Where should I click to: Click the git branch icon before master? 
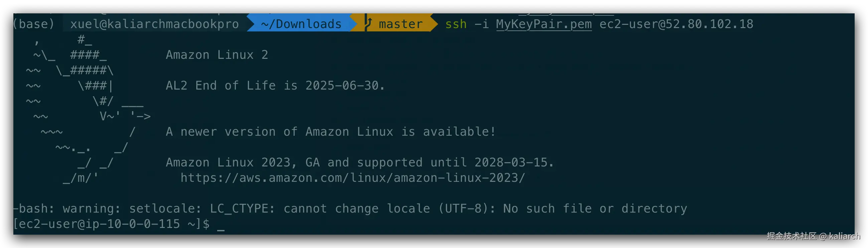point(369,23)
